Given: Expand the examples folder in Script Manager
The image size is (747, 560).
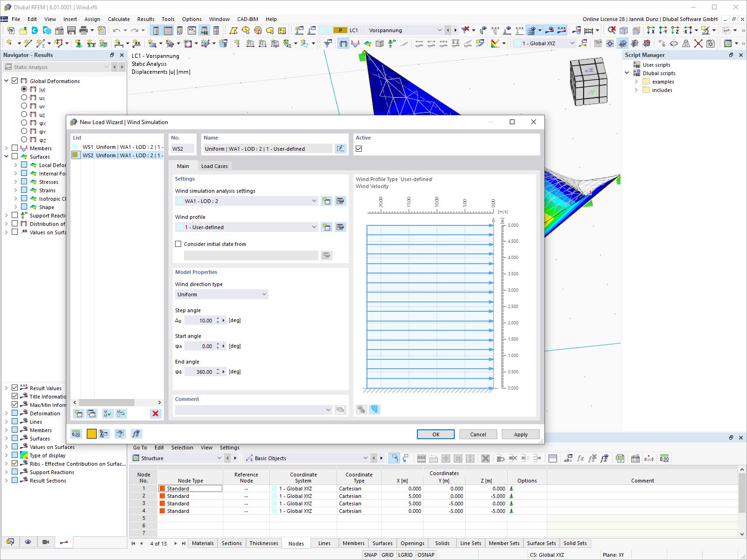Looking at the screenshot, I should (x=636, y=81).
